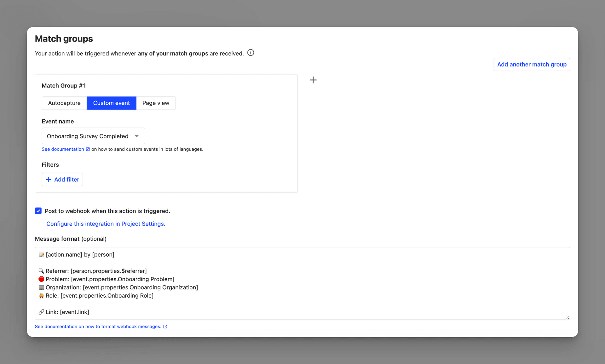Viewport: 605px width, 364px height.
Task: Click the memo emoji before [action.name]
Action: 41,255
